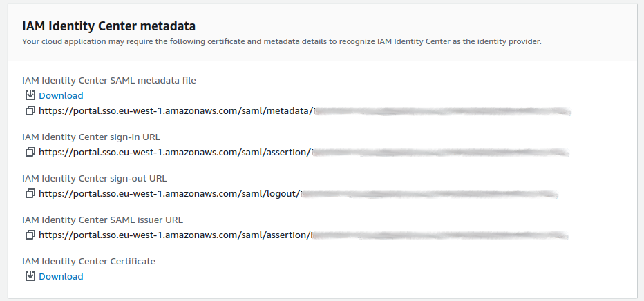
Task: Click the 'IAM Identity Center sign-in URL' label
Action: tap(91, 136)
